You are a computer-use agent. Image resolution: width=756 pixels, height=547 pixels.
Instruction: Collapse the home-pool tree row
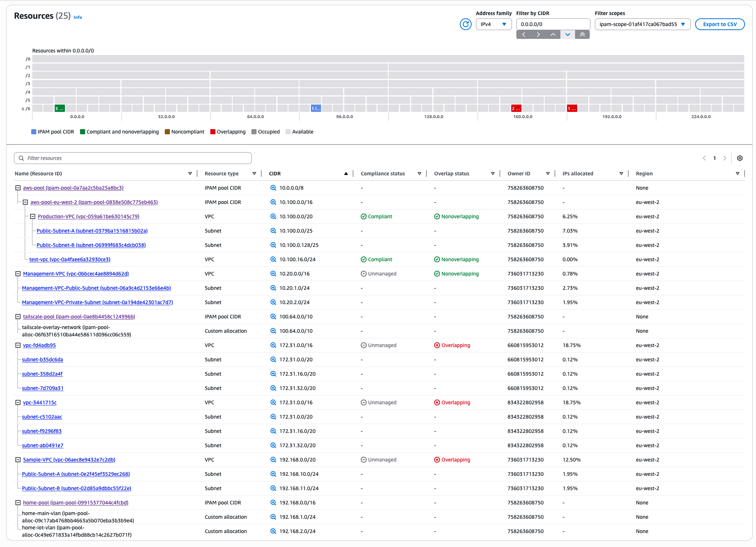(x=18, y=503)
